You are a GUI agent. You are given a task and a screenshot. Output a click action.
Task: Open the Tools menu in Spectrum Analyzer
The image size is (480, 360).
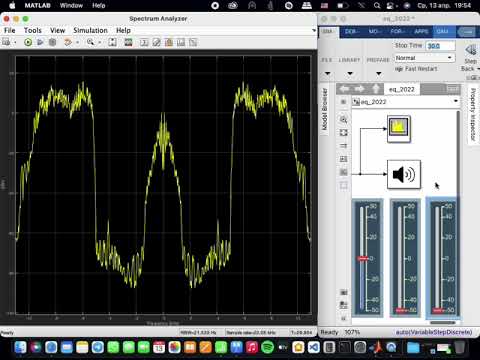tap(33, 30)
